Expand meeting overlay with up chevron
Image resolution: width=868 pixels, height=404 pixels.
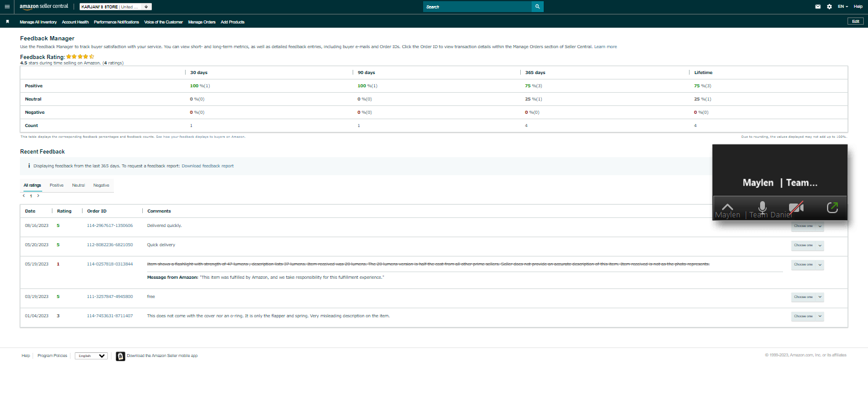(728, 208)
